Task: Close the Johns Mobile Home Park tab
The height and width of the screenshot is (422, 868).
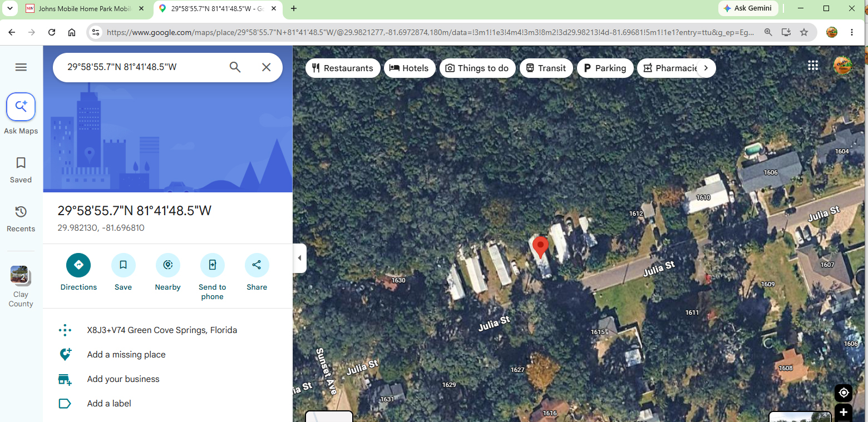Action: coord(141,8)
